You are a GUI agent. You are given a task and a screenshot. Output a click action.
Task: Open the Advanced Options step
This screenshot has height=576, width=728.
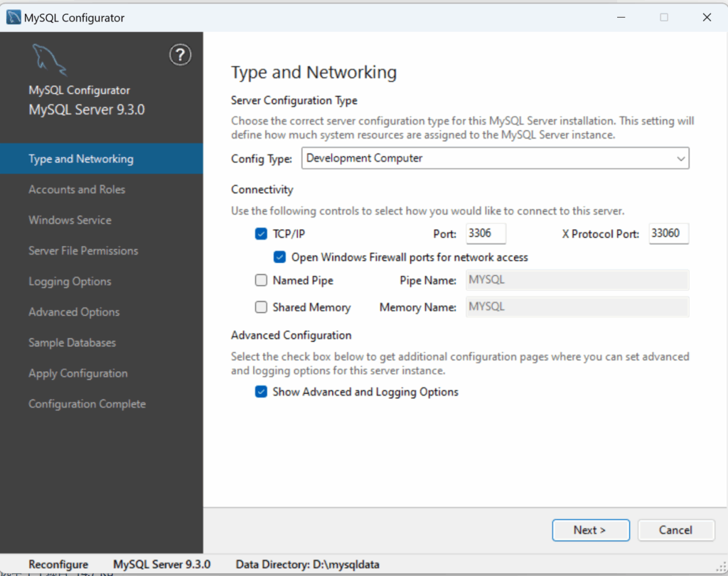pos(74,312)
